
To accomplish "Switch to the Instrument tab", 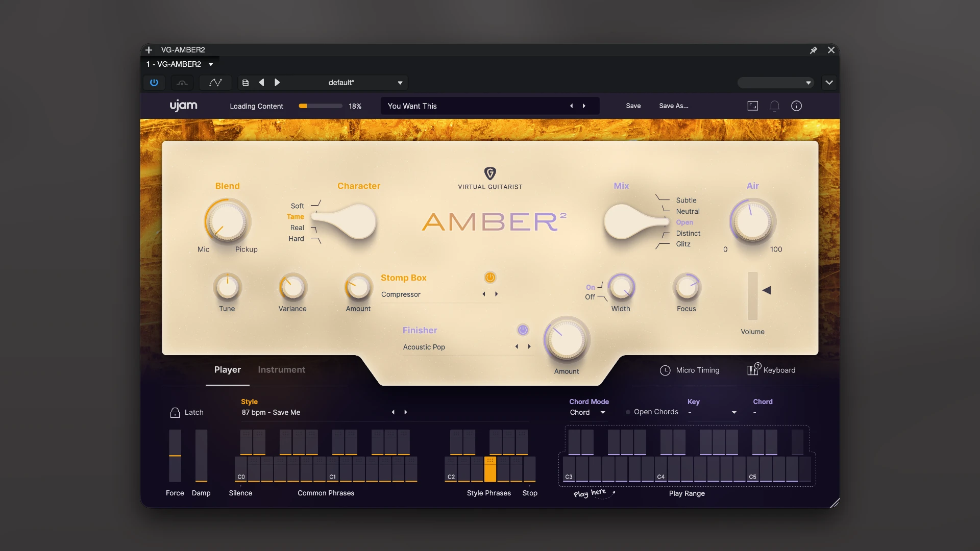I will click(281, 370).
